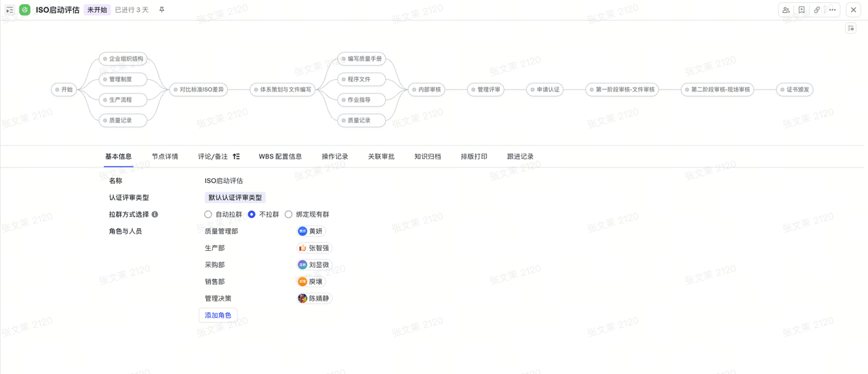Open the 排版打印 tab

click(474, 157)
